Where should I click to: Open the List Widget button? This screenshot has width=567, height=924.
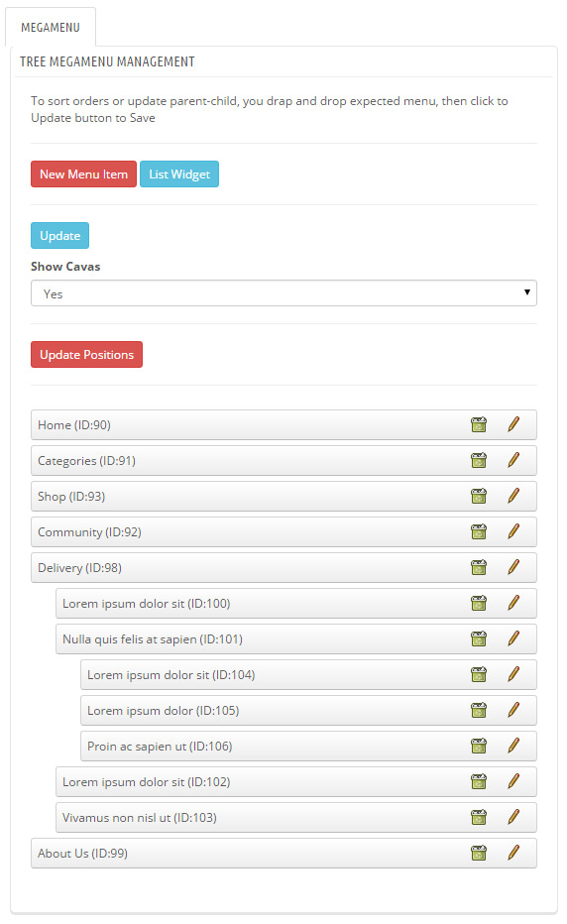coord(179,173)
